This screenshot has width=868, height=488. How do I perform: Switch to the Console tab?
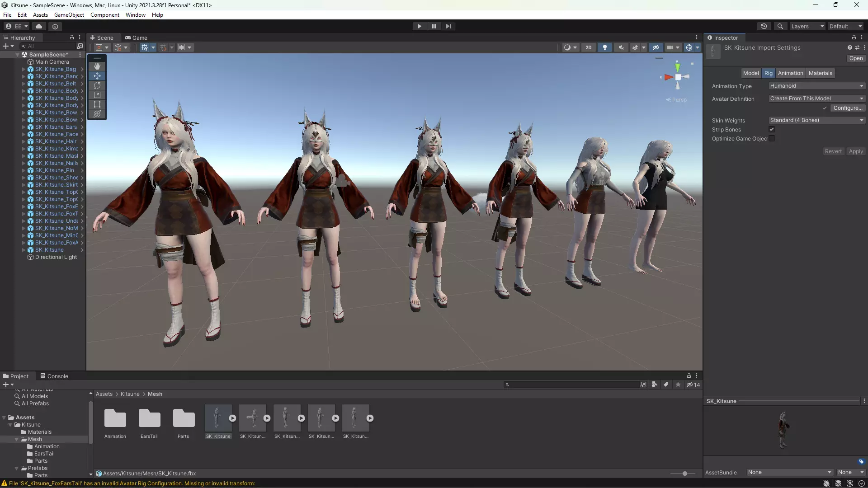coord(54,376)
